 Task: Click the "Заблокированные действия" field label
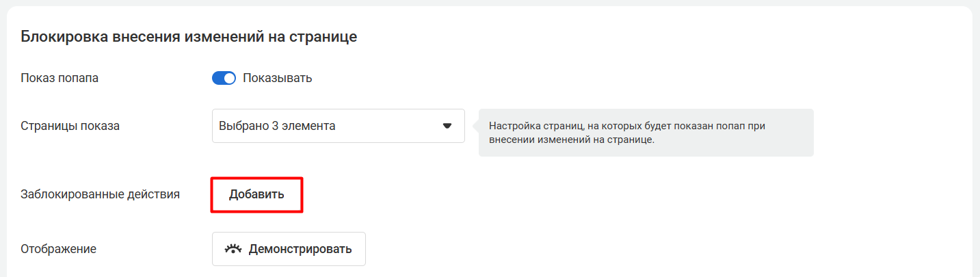100,194
